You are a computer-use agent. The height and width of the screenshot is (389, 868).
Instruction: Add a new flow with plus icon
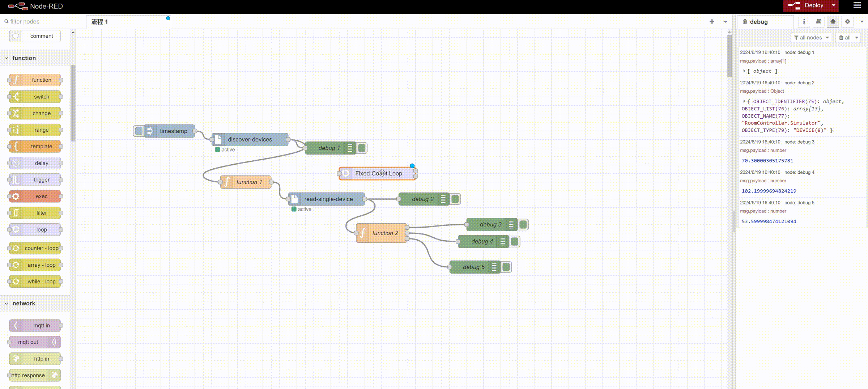712,22
